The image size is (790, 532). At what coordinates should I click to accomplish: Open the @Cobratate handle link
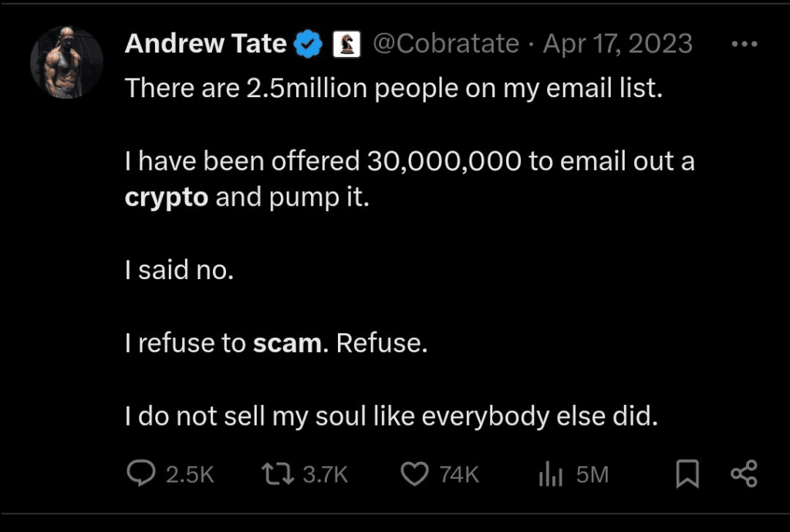(x=446, y=44)
